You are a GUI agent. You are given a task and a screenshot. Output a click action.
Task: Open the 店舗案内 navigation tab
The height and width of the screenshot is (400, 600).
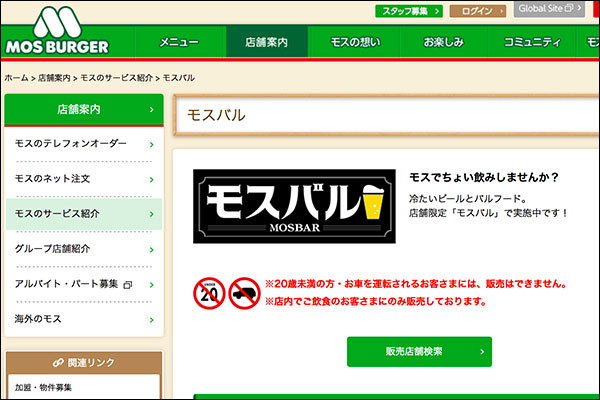pyautogui.click(x=267, y=41)
